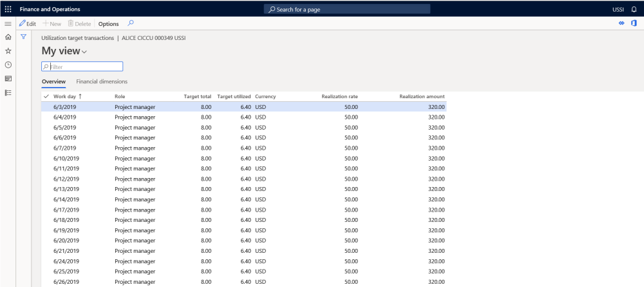Screen dimensions: 644x287
Task: Click USD currency in the 6/26/2019 row
Action: click(x=260, y=282)
